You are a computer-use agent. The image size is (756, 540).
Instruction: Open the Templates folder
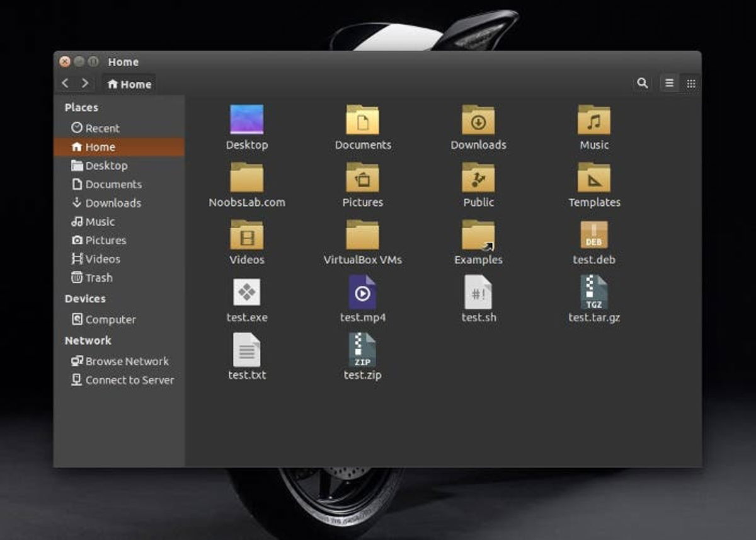coord(594,177)
